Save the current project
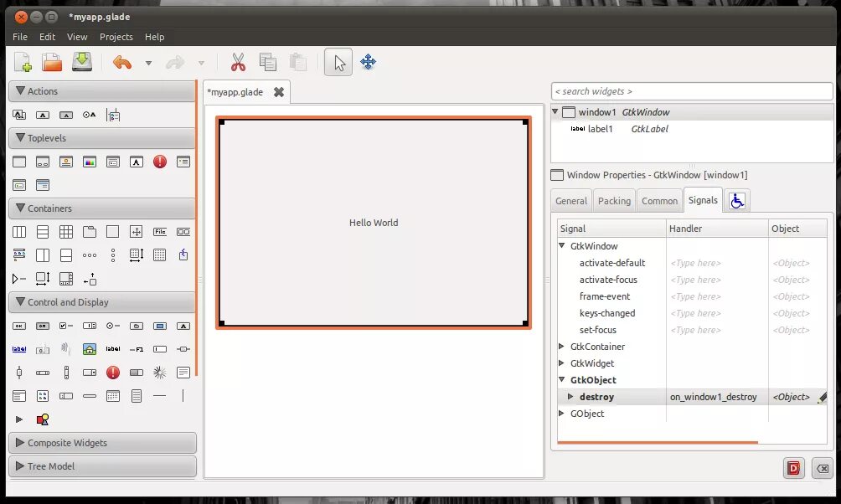The height and width of the screenshot is (504, 841). [81, 62]
